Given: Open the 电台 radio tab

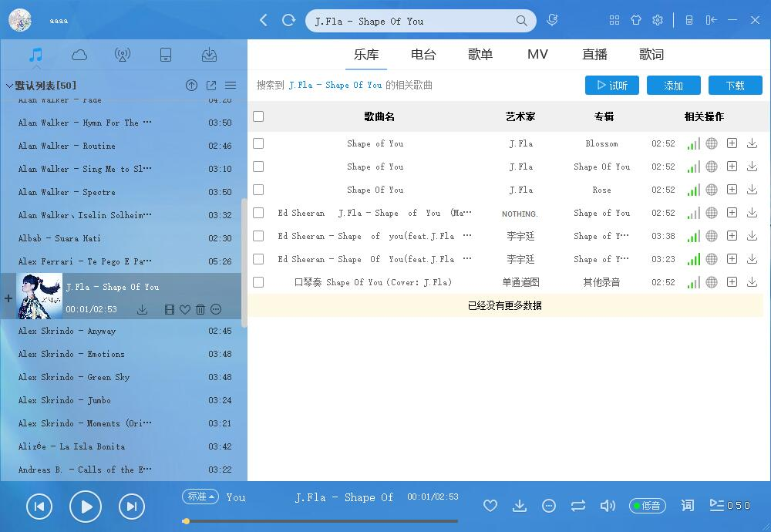Looking at the screenshot, I should 423,54.
